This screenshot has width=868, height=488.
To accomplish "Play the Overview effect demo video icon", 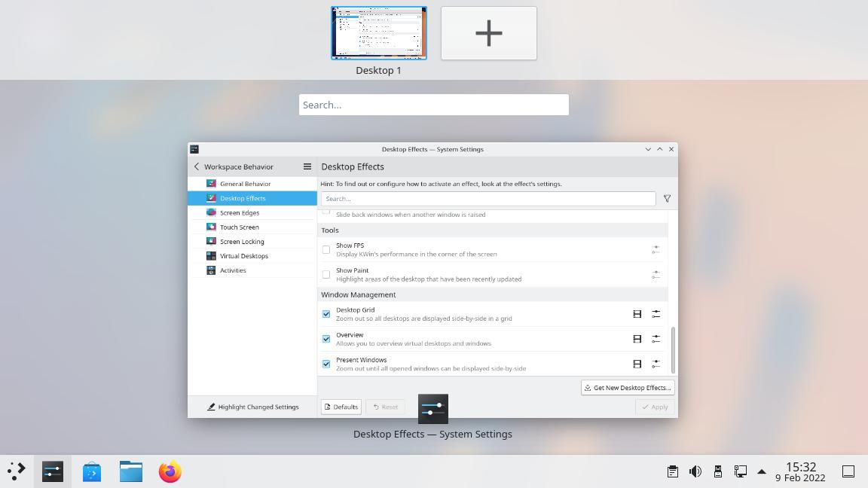I will click(x=637, y=339).
